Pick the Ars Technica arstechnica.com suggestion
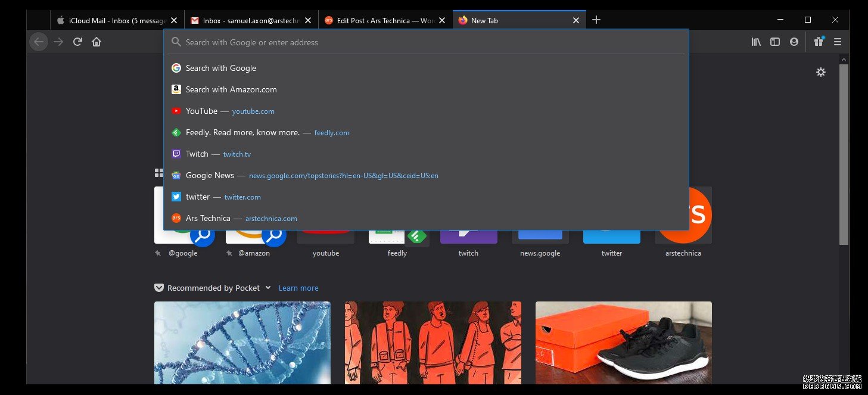Image resolution: width=868 pixels, height=395 pixels. pos(426,218)
